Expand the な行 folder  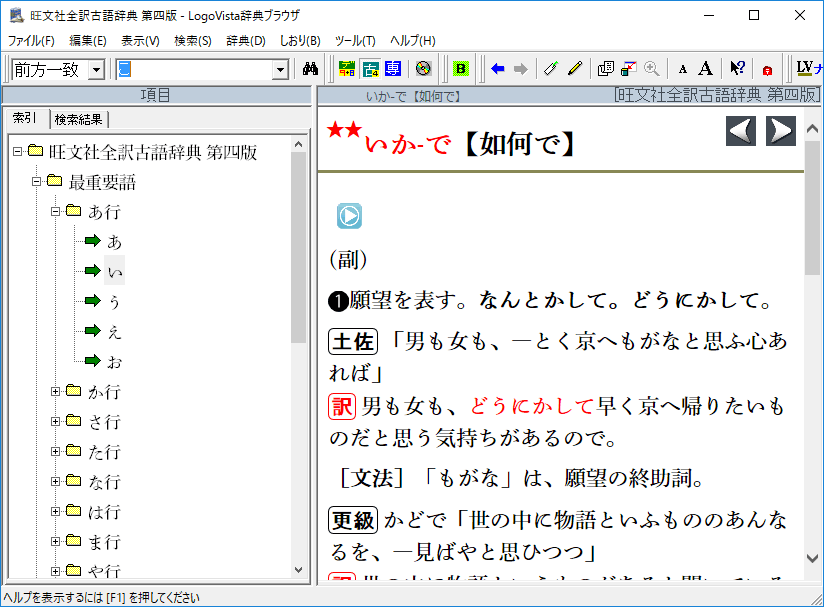pos(56,481)
